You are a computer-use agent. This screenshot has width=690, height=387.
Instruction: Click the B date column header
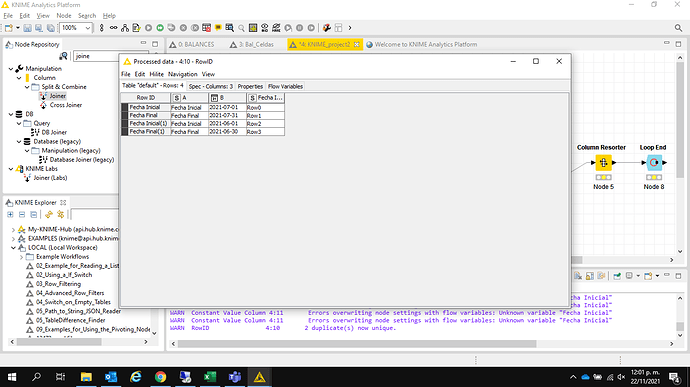point(227,98)
